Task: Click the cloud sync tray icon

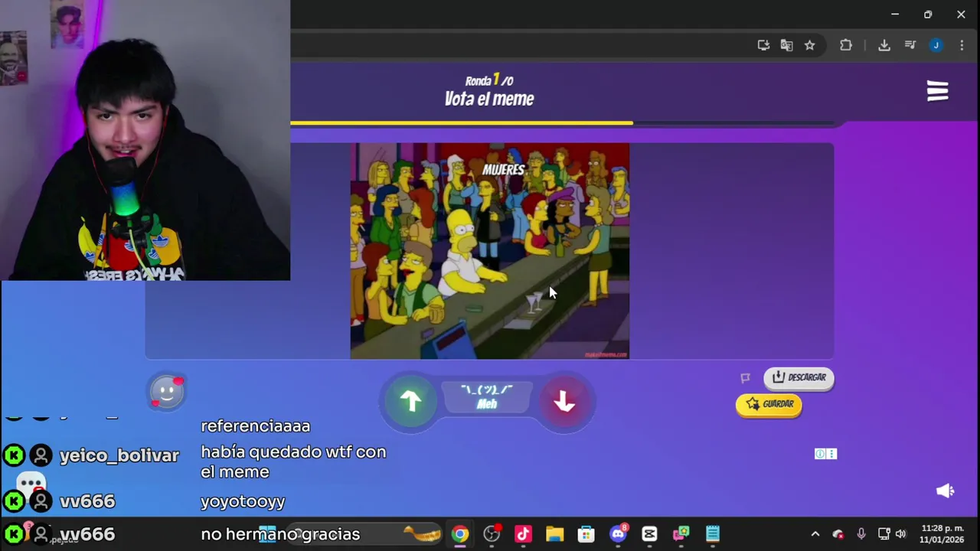Action: [x=838, y=534]
